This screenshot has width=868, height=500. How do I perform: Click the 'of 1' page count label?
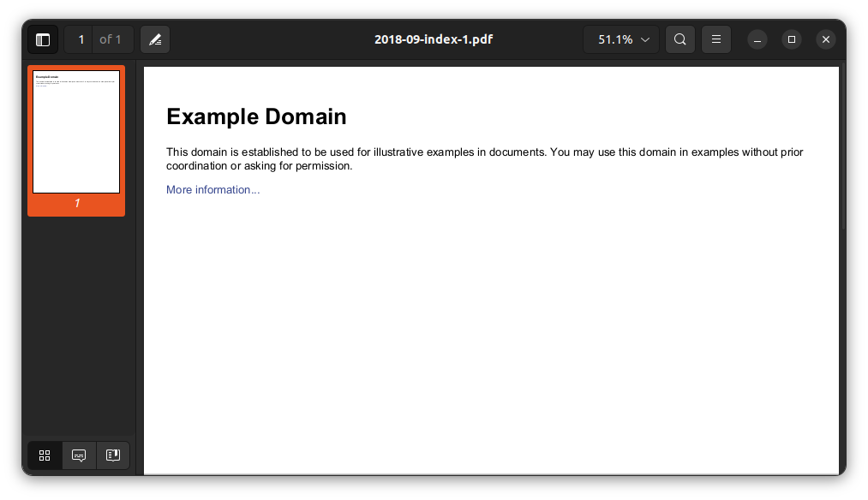tap(111, 39)
